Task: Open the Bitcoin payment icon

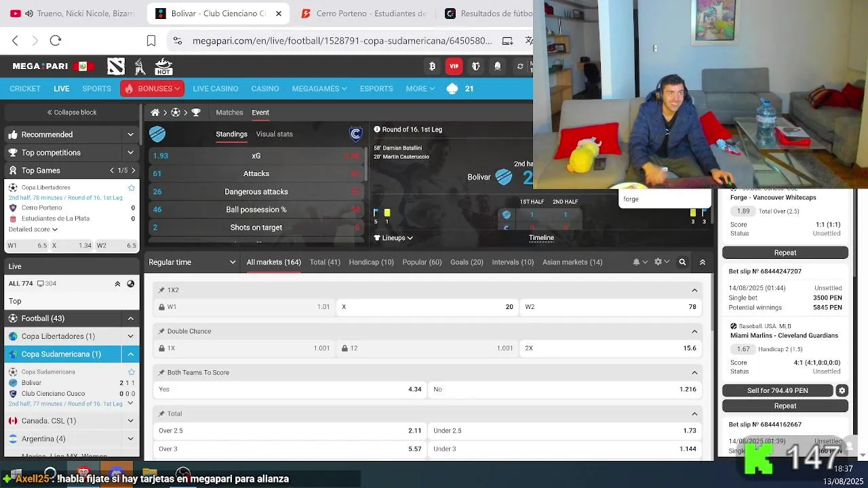Action: point(433,66)
